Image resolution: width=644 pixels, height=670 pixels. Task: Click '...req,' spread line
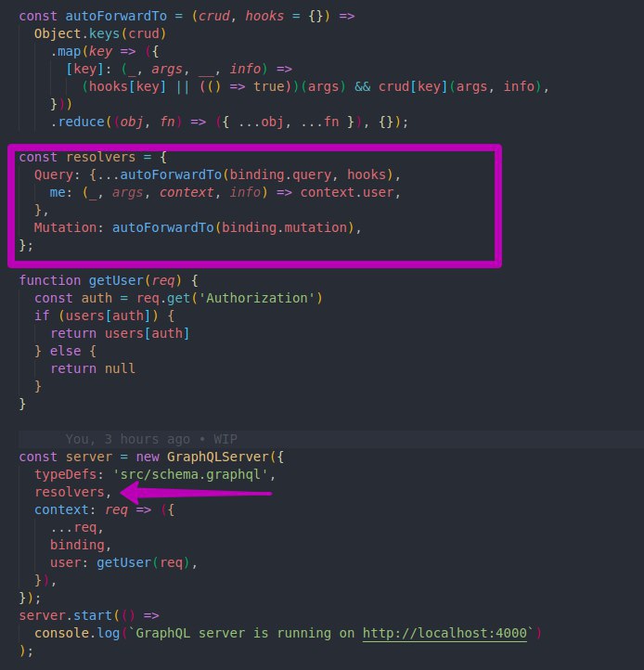(77, 527)
